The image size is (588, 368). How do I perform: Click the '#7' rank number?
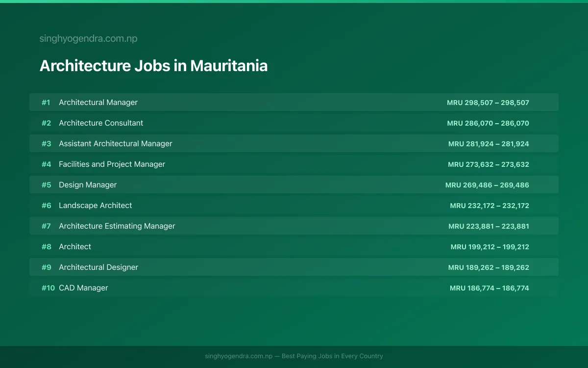pyautogui.click(x=46, y=226)
